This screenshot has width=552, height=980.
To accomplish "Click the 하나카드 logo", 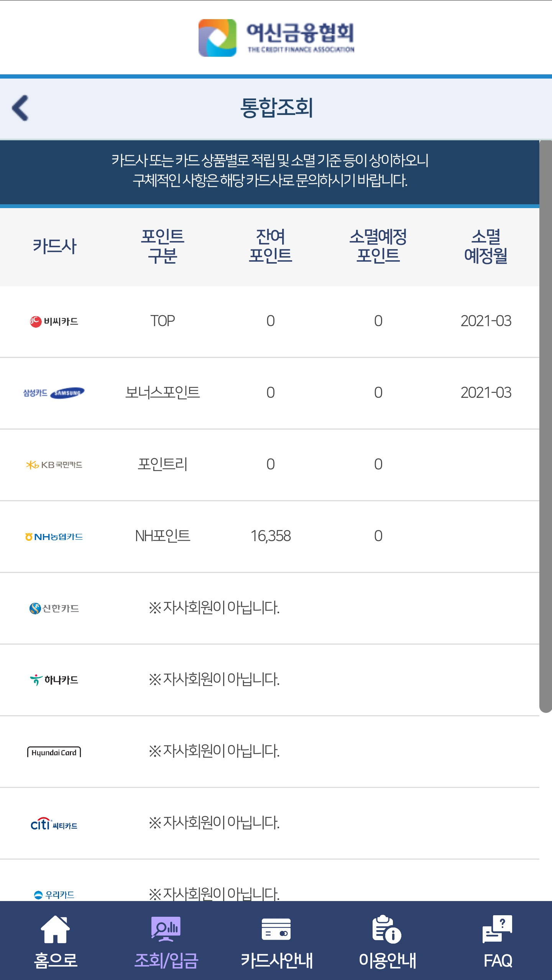I will pyautogui.click(x=54, y=680).
